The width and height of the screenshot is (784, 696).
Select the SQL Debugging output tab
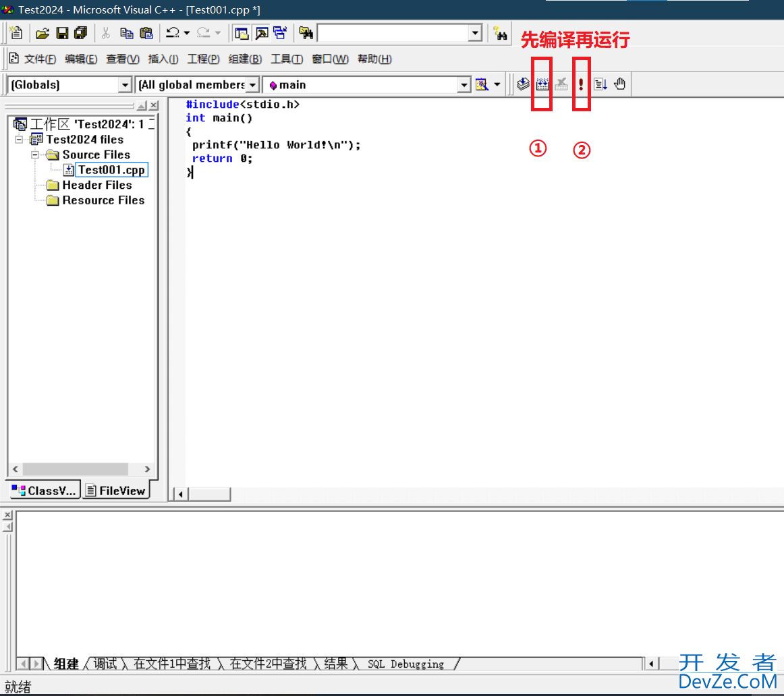(405, 664)
